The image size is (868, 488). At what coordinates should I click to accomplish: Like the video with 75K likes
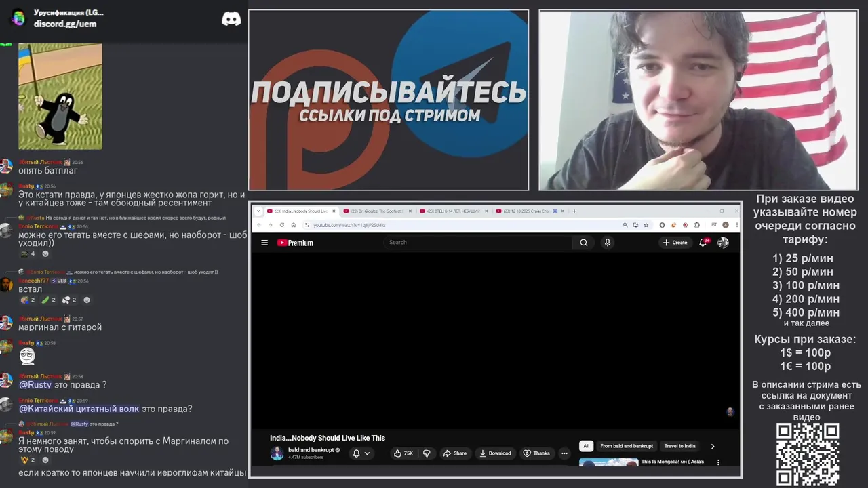coord(403,453)
